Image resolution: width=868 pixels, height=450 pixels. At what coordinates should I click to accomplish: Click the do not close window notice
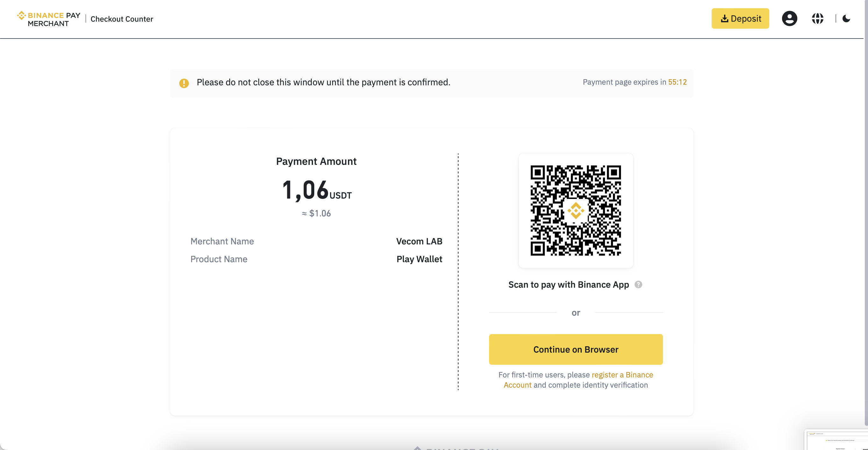tap(323, 82)
